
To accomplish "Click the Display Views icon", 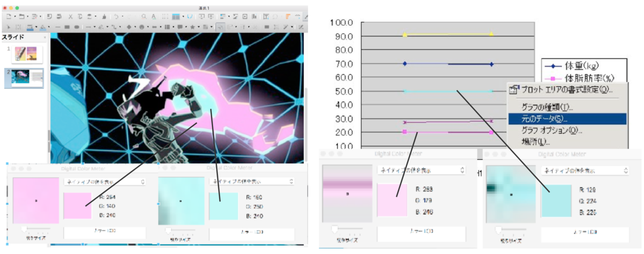I will coord(176,17).
